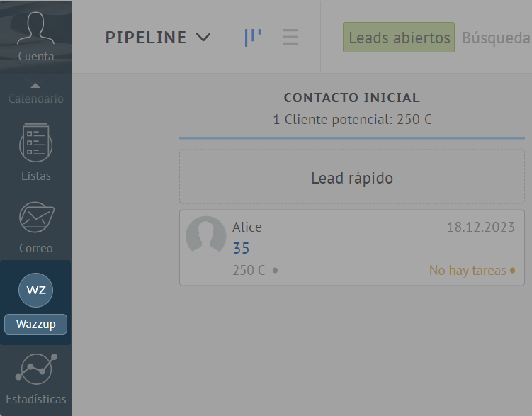Click the Leads abiertos filter tag

(x=399, y=38)
